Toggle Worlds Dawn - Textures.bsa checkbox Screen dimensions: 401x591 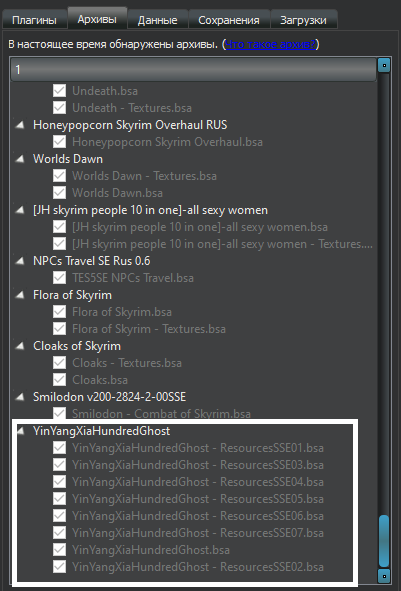pyautogui.click(x=59, y=176)
